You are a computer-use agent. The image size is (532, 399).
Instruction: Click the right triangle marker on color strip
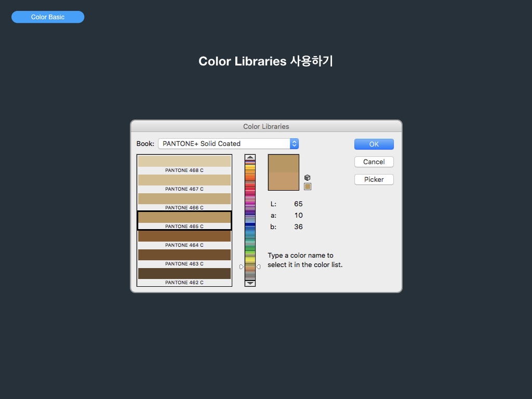click(259, 267)
